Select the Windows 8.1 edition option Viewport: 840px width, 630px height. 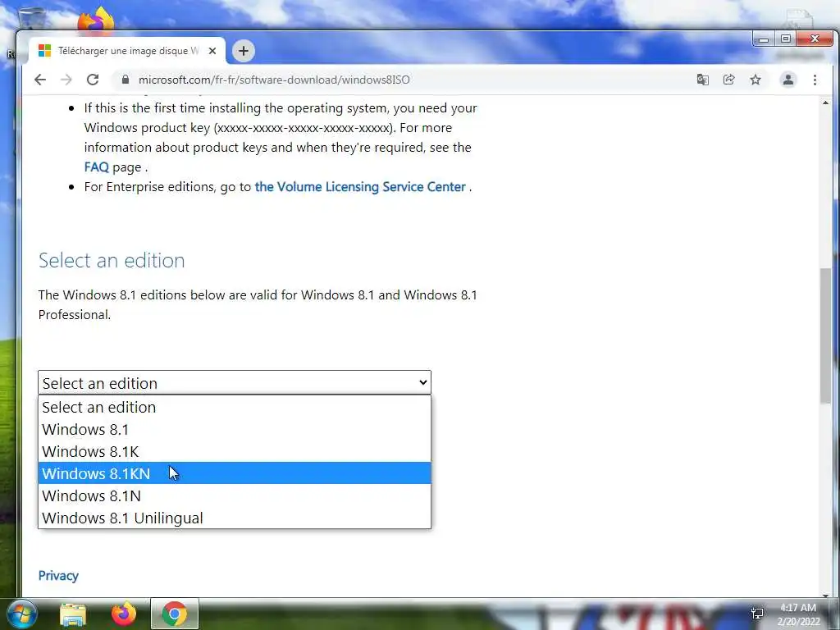(234, 430)
